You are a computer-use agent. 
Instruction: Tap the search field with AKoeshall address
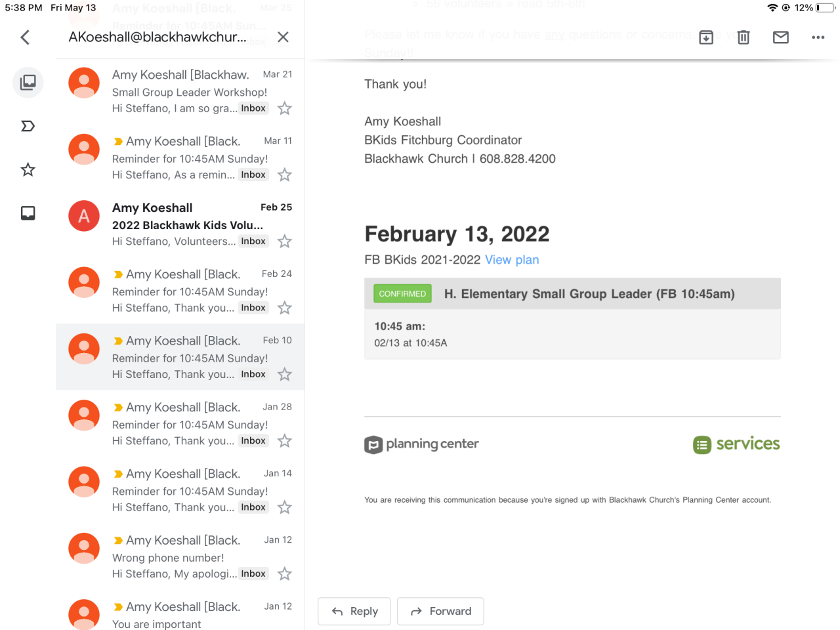pyautogui.click(x=157, y=37)
